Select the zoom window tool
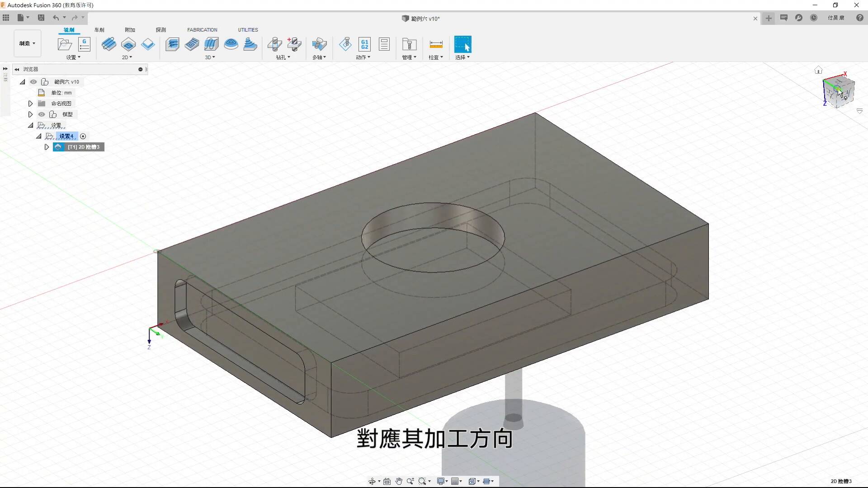868x488 pixels. click(x=422, y=481)
